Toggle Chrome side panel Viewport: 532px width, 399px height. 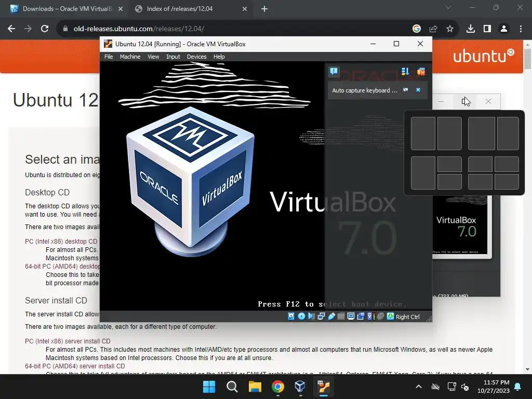pyautogui.click(x=487, y=29)
